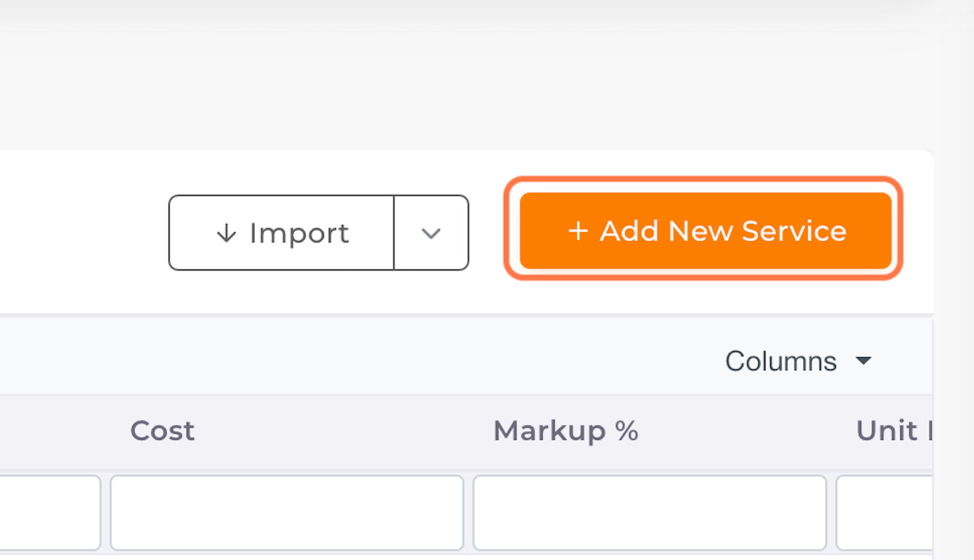The height and width of the screenshot is (560, 974).
Task: Click the down arrow icon on Import
Action: (226, 234)
